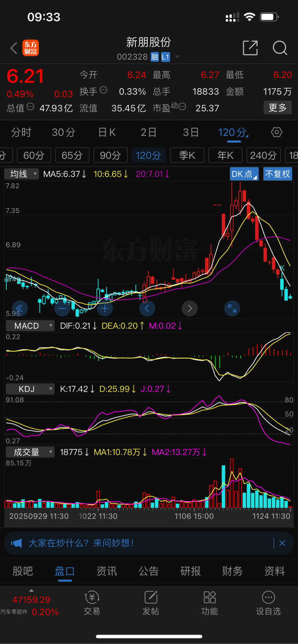Switch to 资讯 tab

(107, 571)
